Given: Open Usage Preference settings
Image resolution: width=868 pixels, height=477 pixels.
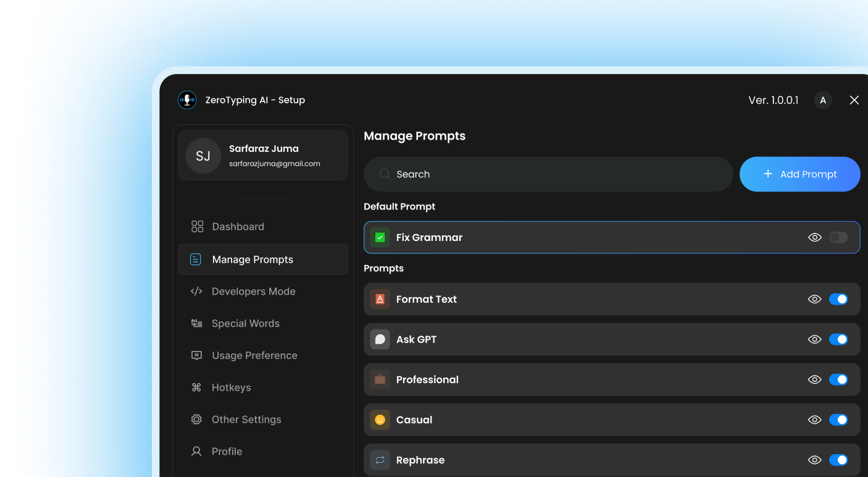Looking at the screenshot, I should (x=263, y=356).
